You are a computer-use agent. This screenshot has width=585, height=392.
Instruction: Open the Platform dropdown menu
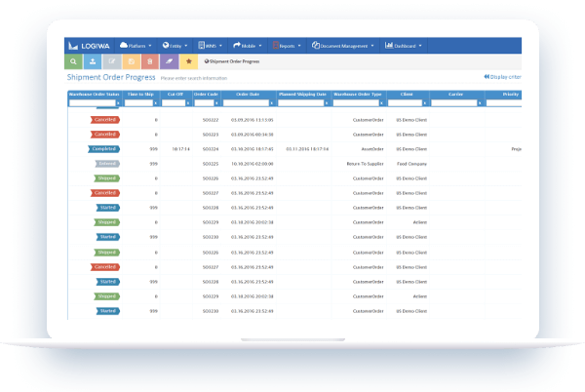137,45
